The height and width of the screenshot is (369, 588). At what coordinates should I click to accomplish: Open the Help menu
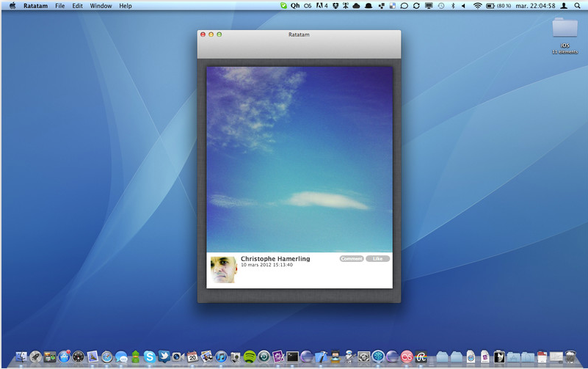(x=126, y=6)
